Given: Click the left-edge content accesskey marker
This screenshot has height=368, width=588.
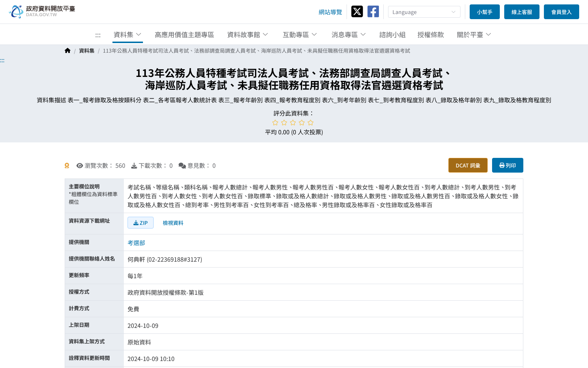Looking at the screenshot, I should point(2,60).
